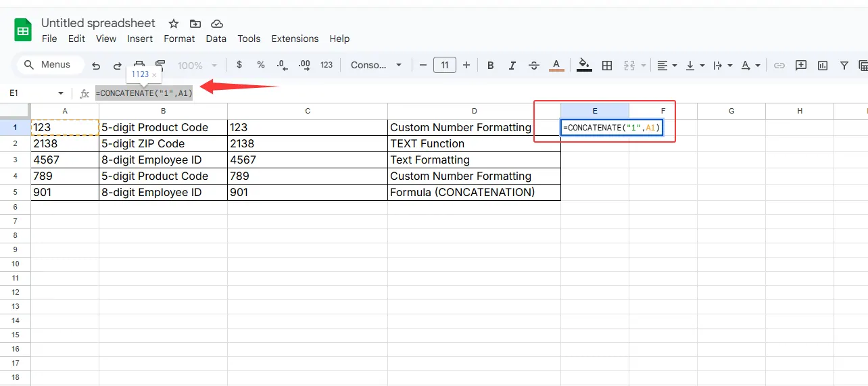The width and height of the screenshot is (868, 386).
Task: Format as currency with the dollar icon
Action: 239,65
